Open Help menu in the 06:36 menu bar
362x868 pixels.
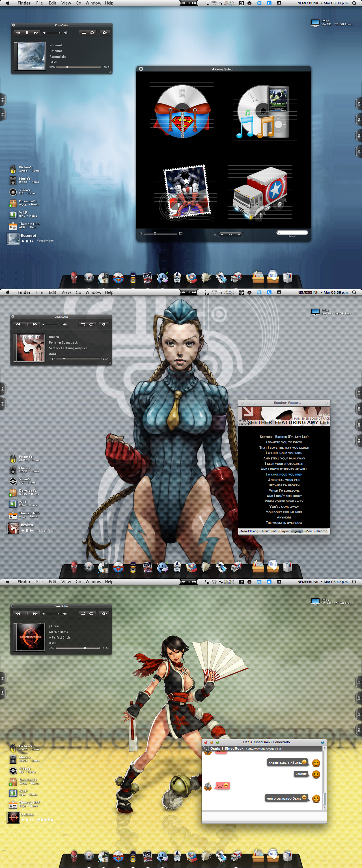(x=109, y=3)
